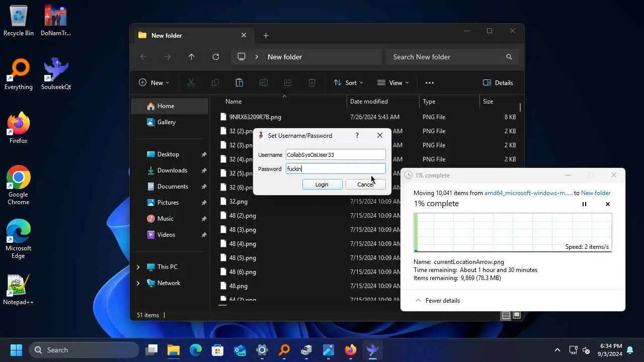
Task: Show hidden system tray icons
Action: (x=557, y=350)
